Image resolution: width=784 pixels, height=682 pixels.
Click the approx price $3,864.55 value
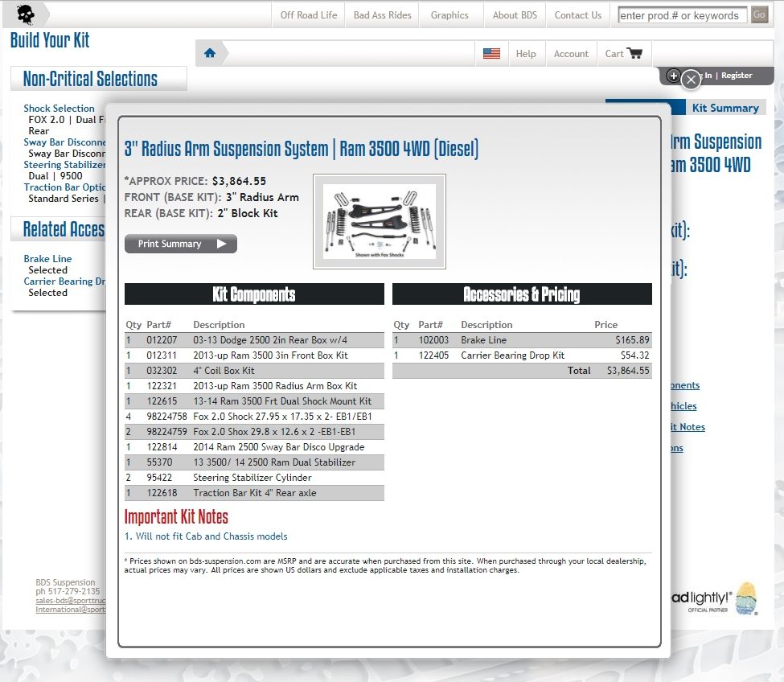[x=239, y=181]
